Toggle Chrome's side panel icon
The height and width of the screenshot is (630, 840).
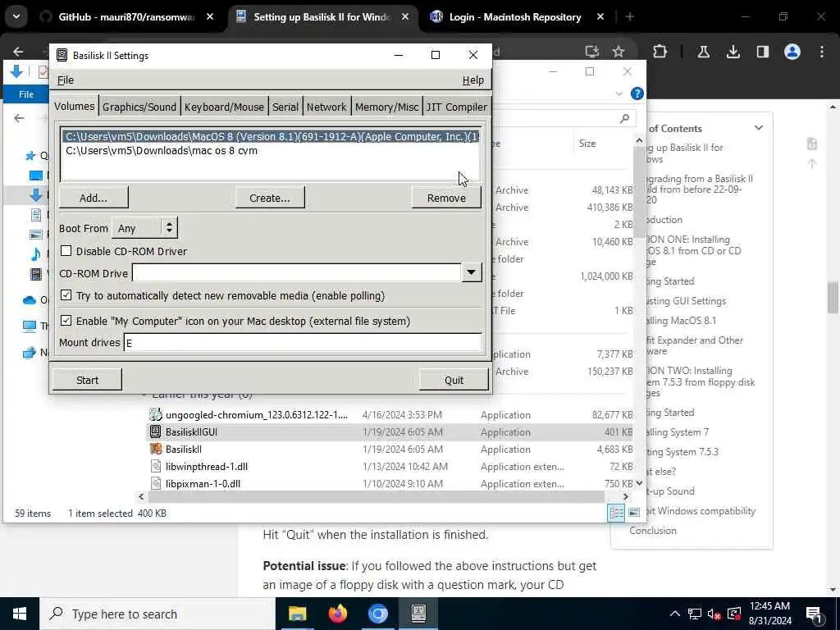point(762,52)
